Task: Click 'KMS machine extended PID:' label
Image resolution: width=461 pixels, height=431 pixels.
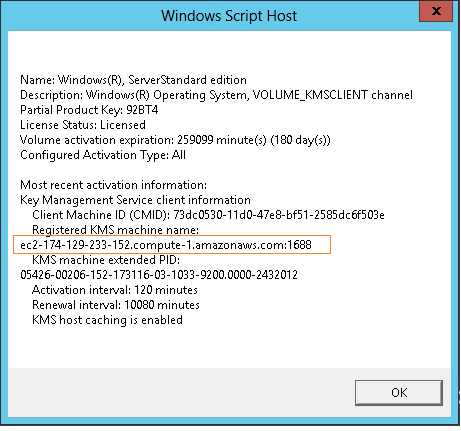Action: click(x=106, y=260)
